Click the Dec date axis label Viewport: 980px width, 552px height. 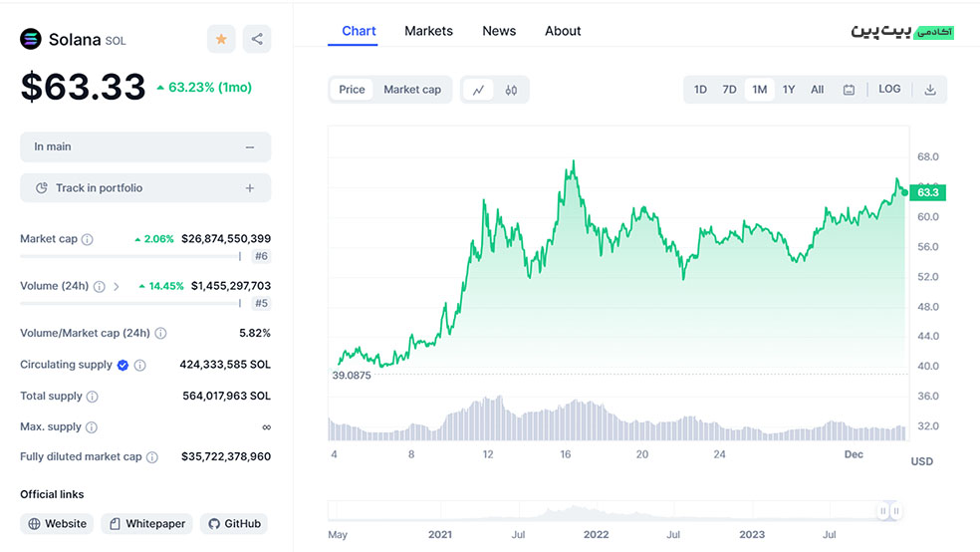(854, 454)
